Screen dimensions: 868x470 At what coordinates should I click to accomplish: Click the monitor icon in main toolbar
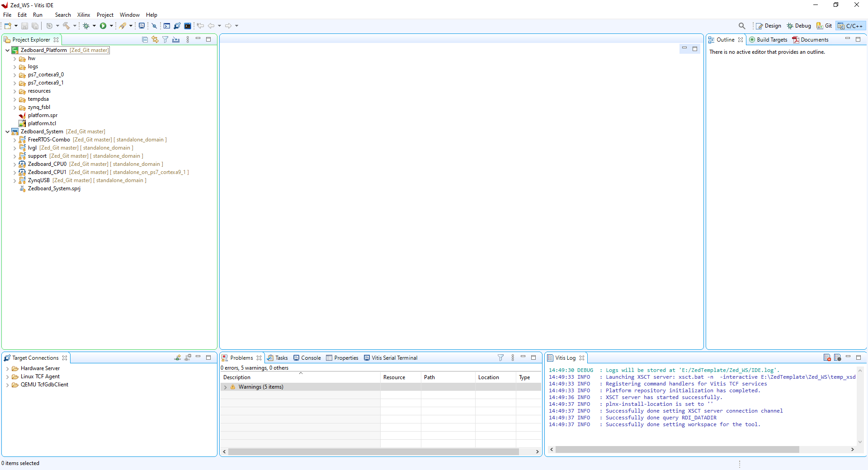click(x=142, y=26)
